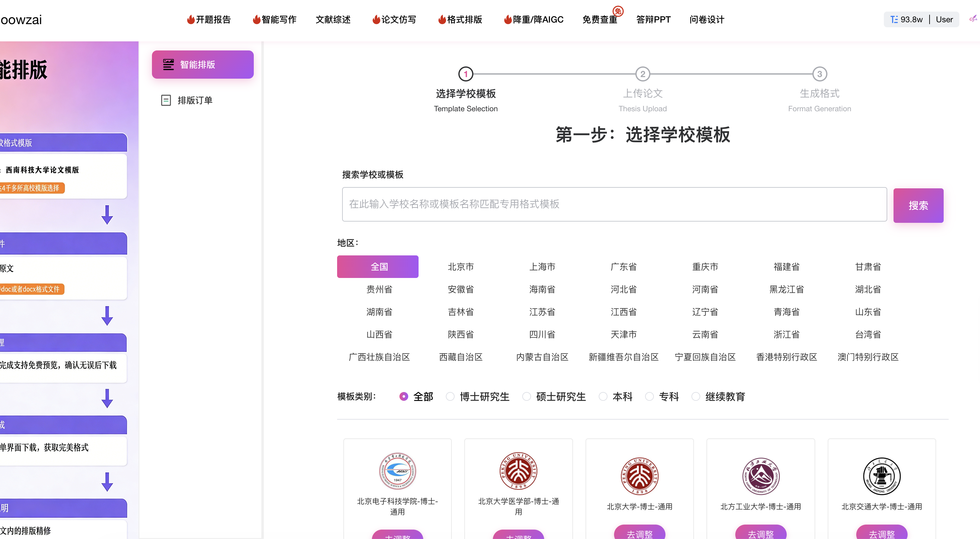Select the 本科 radio button
Screen dimensions: 980x539
603,396
